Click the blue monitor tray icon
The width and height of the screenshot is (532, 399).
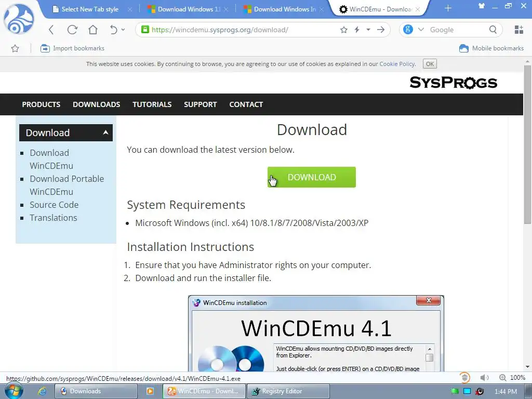467,391
